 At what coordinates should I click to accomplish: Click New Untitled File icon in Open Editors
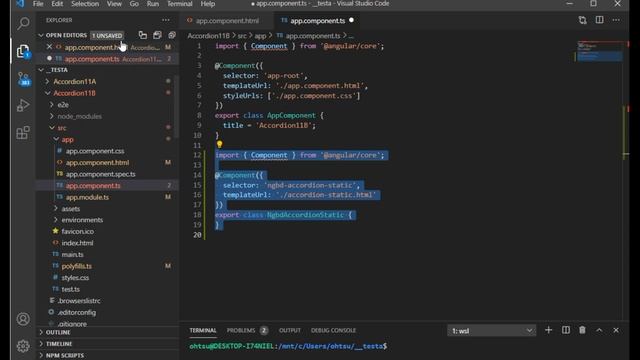142,35
